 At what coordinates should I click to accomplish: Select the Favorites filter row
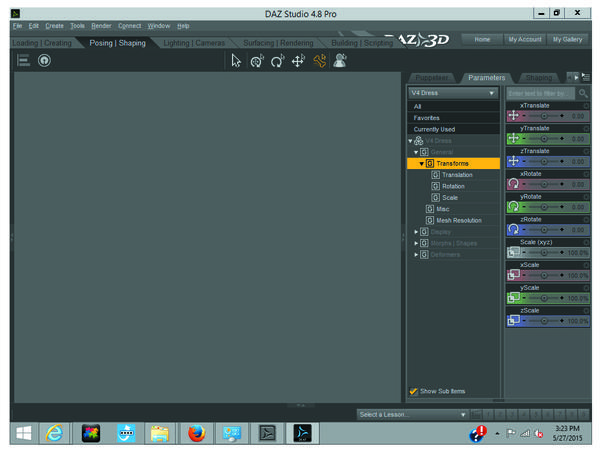pos(453,118)
